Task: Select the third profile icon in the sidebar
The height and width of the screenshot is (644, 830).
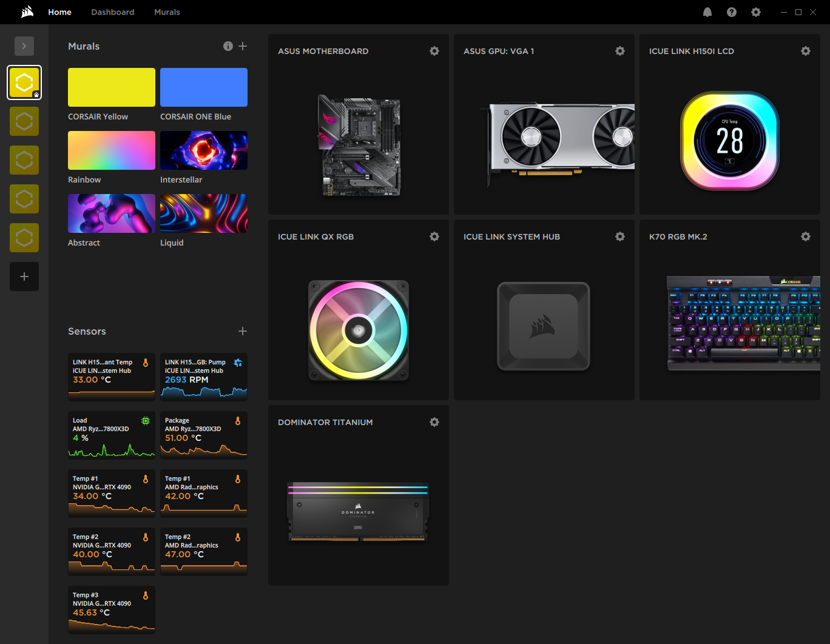Action: 24,160
